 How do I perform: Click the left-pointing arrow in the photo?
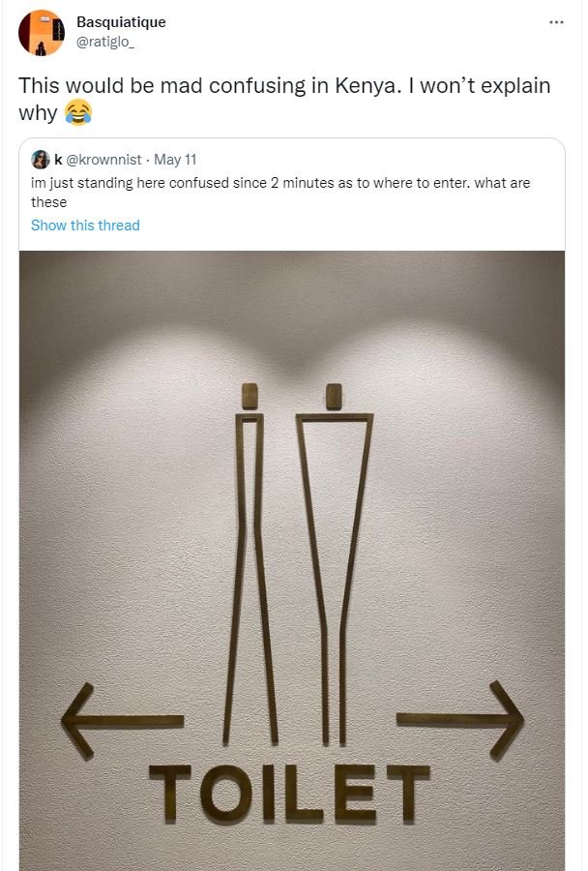click(x=121, y=718)
